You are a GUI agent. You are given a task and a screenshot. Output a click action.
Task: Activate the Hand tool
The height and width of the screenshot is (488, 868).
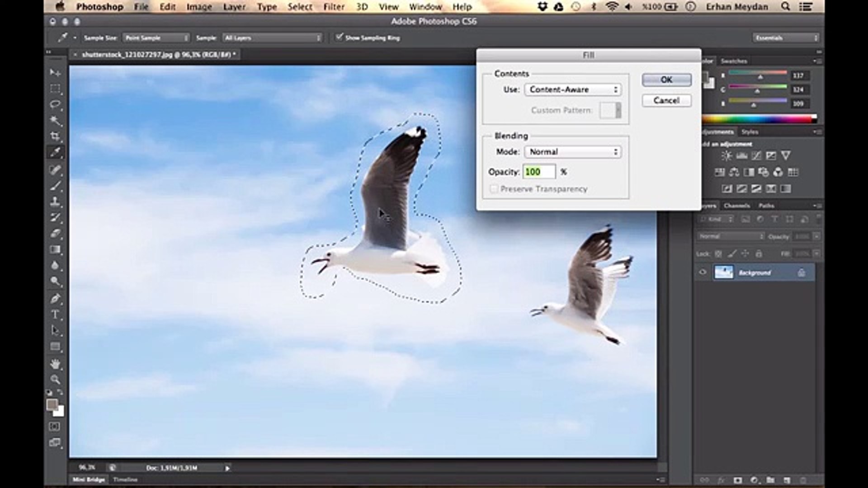pyautogui.click(x=55, y=363)
